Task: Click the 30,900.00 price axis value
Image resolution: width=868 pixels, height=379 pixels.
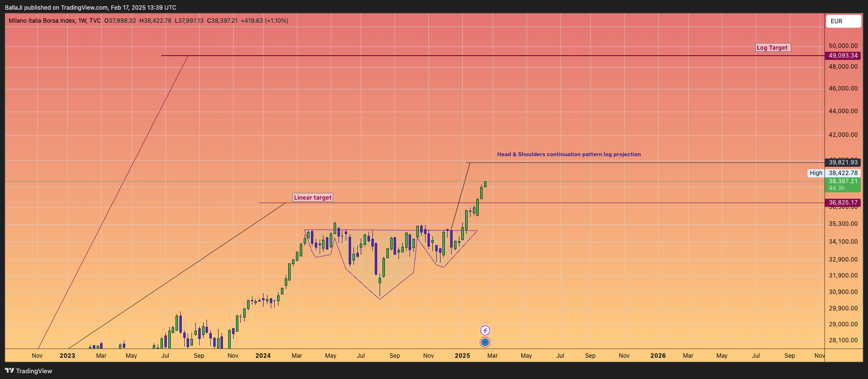Action: point(843,292)
